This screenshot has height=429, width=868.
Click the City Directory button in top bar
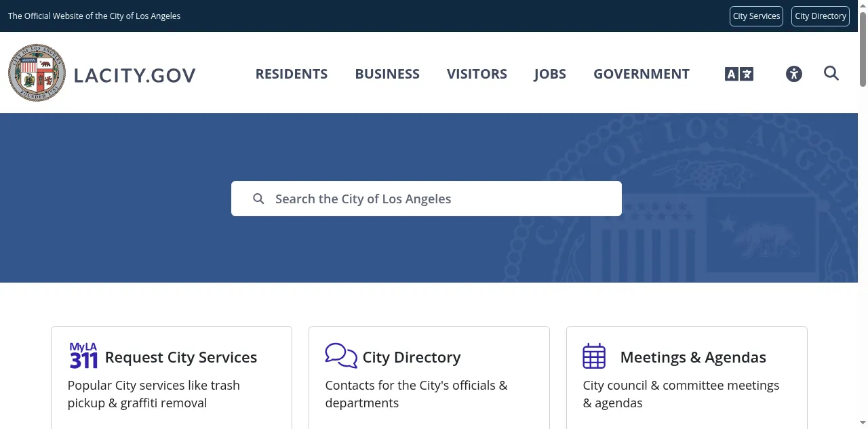(x=821, y=16)
